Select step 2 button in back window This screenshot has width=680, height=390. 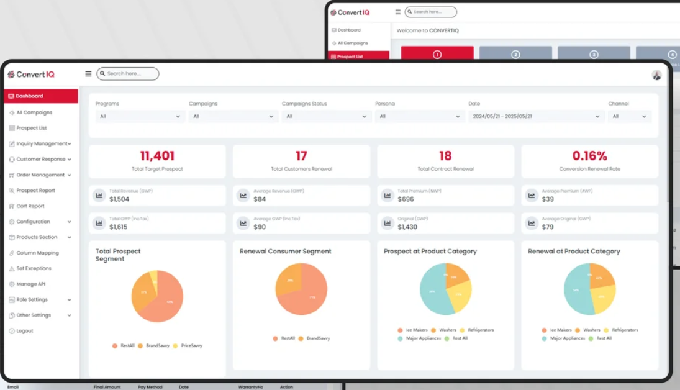pyautogui.click(x=516, y=53)
